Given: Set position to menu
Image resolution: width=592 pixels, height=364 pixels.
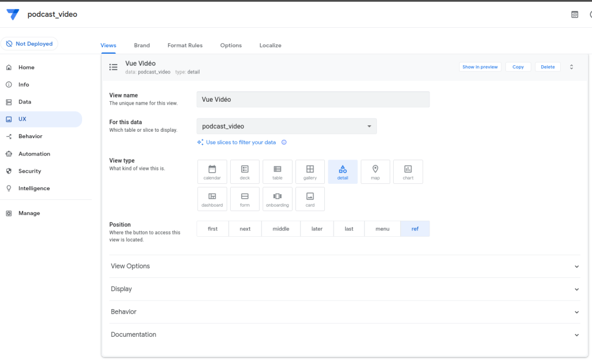Looking at the screenshot, I should coord(383,229).
